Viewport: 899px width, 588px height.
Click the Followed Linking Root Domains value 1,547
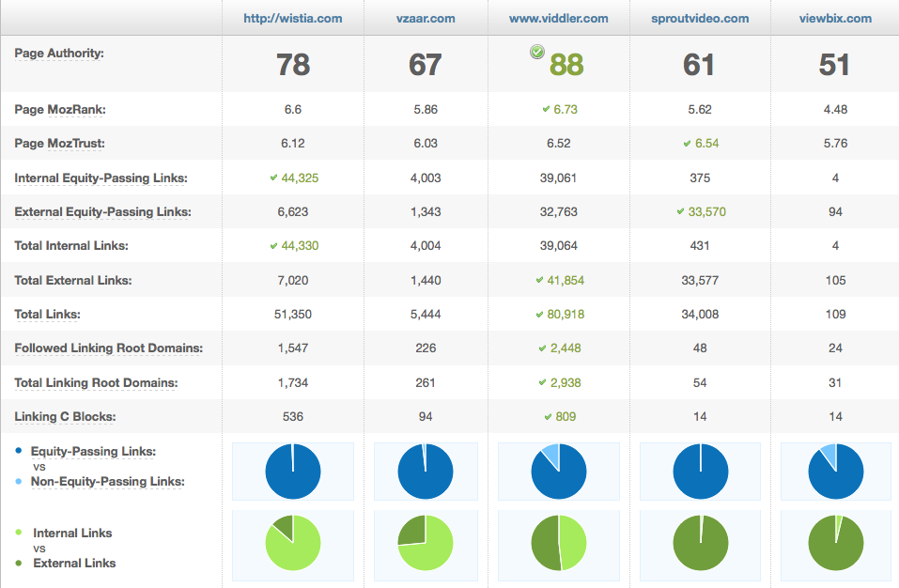tap(293, 348)
